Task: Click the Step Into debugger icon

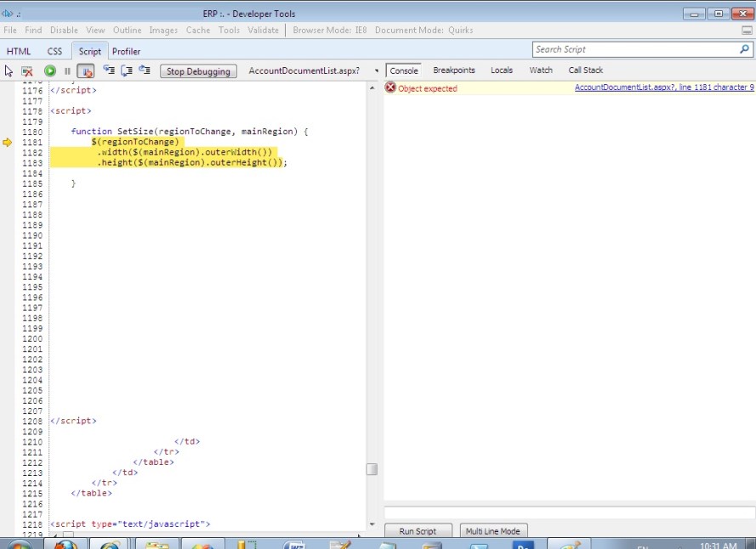Action: point(109,71)
